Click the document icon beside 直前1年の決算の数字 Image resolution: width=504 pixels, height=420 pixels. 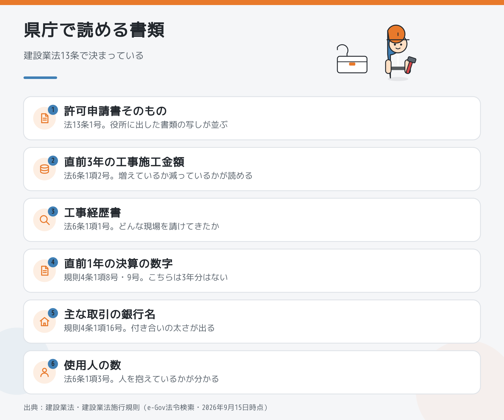click(45, 271)
